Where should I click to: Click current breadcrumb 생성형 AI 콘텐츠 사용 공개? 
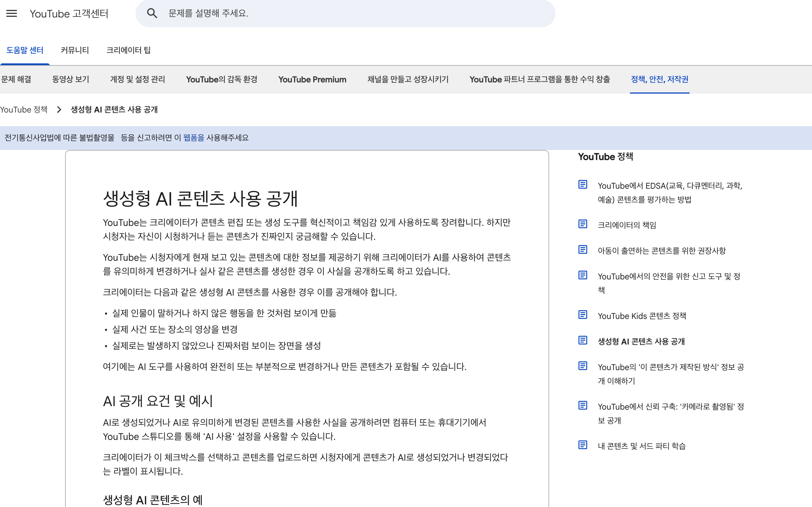coord(114,110)
